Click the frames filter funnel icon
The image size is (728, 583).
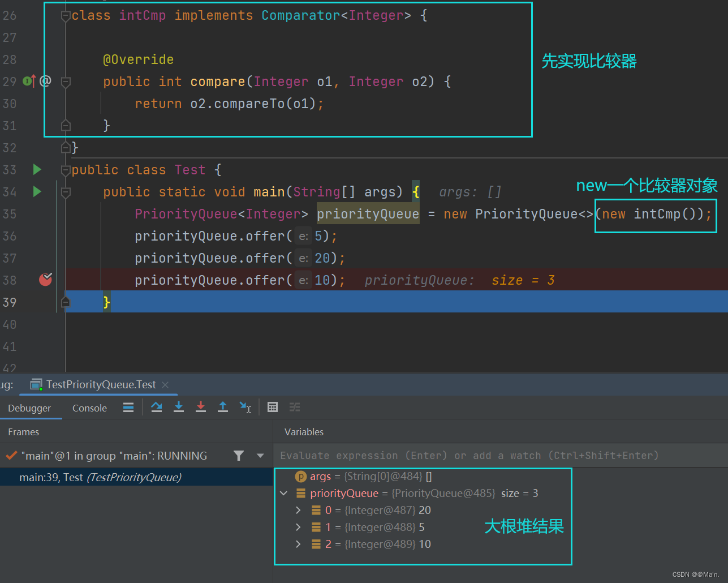(239, 456)
